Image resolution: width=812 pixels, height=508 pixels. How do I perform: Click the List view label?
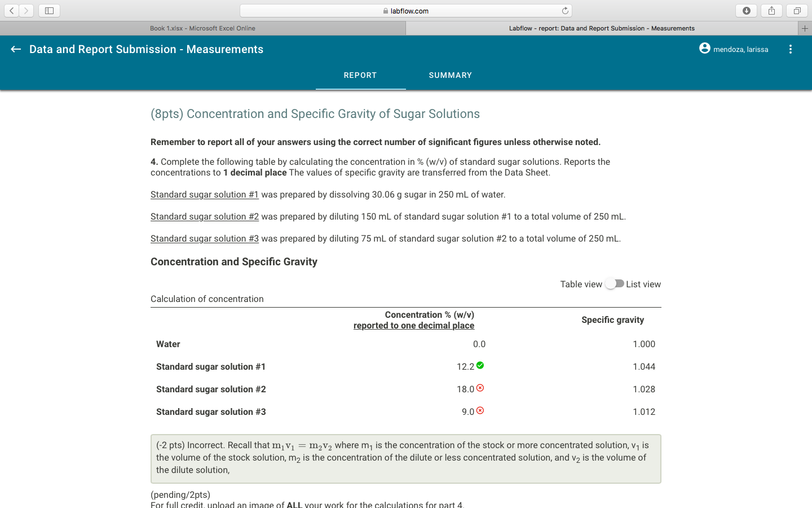tap(643, 284)
